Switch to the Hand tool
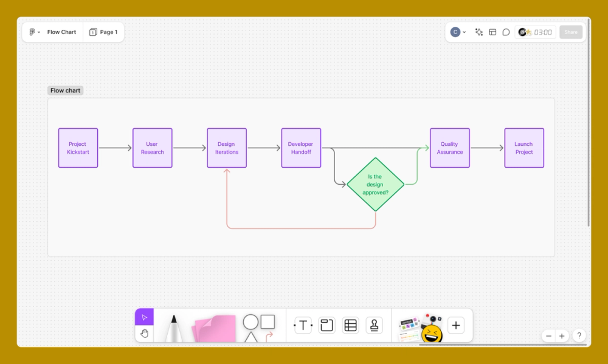 coord(144,332)
